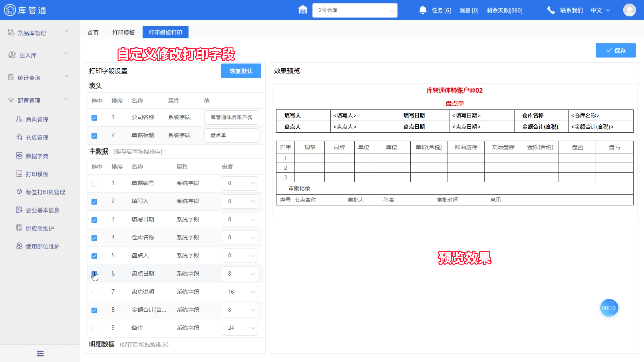Open width dropdown for 填写人
The image size is (644, 362).
pyautogui.click(x=240, y=201)
